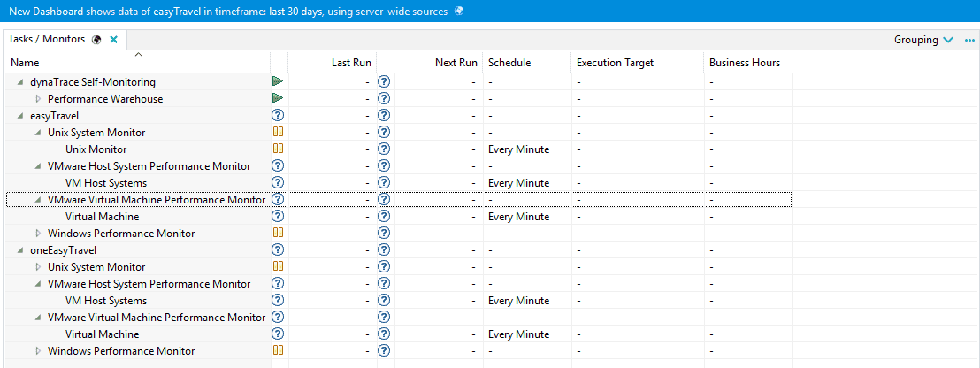Sort by the Schedule column header

(526, 63)
